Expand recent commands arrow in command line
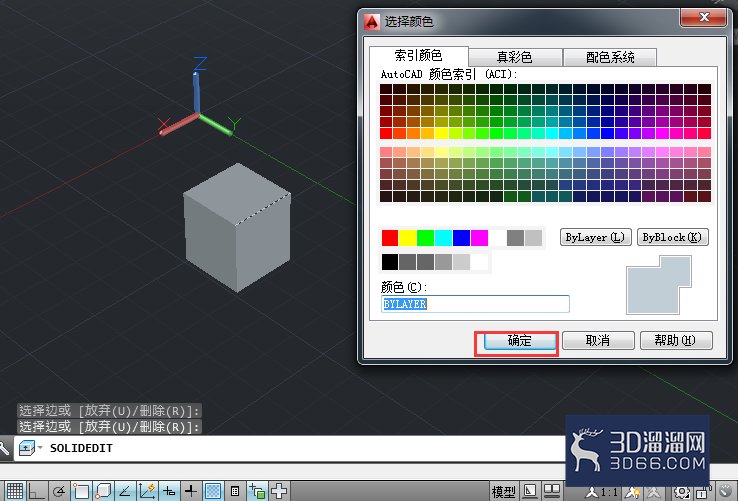The image size is (738, 501). [x=40, y=448]
